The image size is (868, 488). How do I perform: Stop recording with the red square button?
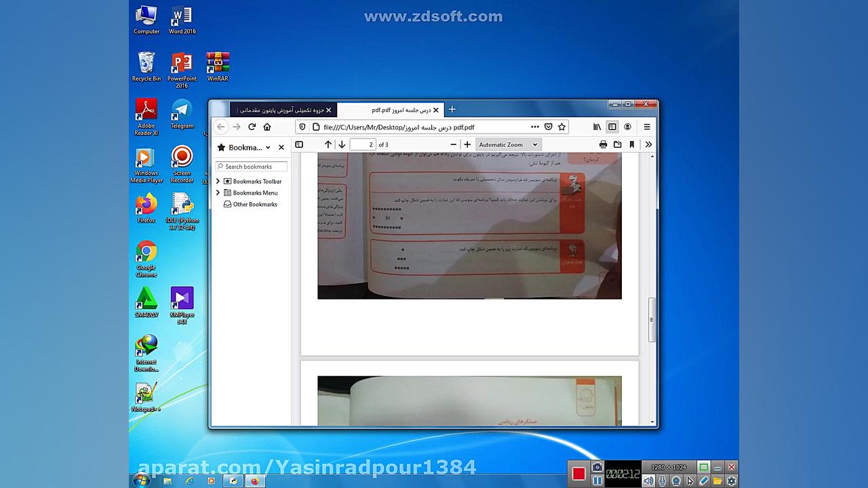(578, 474)
